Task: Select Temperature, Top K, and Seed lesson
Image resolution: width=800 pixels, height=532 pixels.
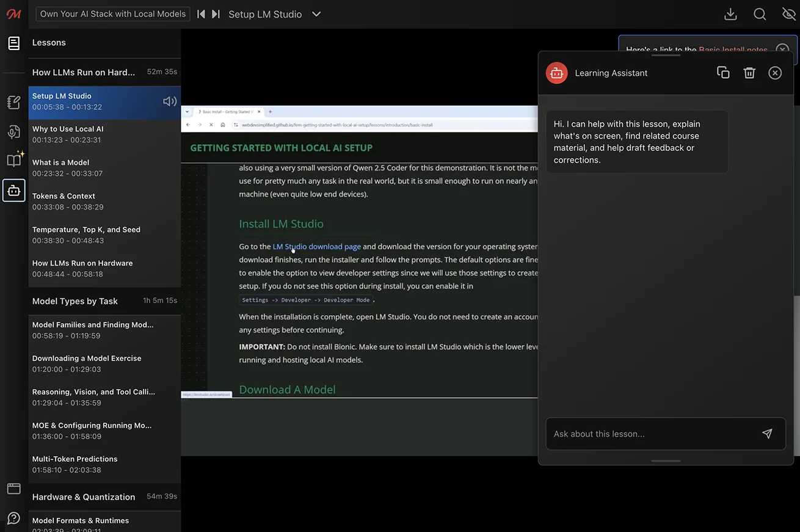Action: click(104, 236)
